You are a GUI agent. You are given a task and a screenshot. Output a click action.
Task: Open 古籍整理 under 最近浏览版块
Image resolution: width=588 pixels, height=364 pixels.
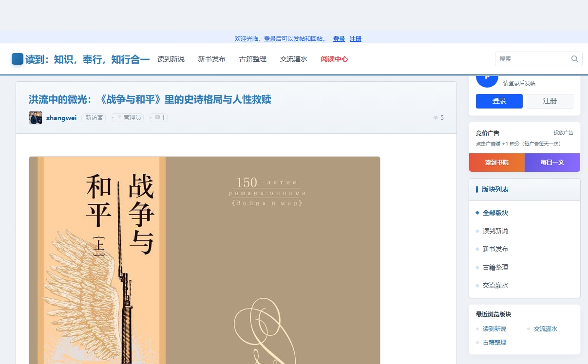click(494, 343)
